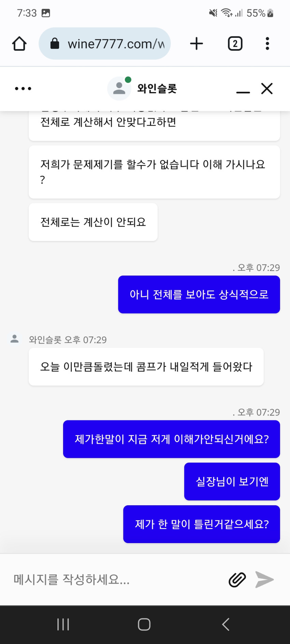Close the 와인슬롯 chat widget
Screen dimensions: 290x644
click(267, 89)
